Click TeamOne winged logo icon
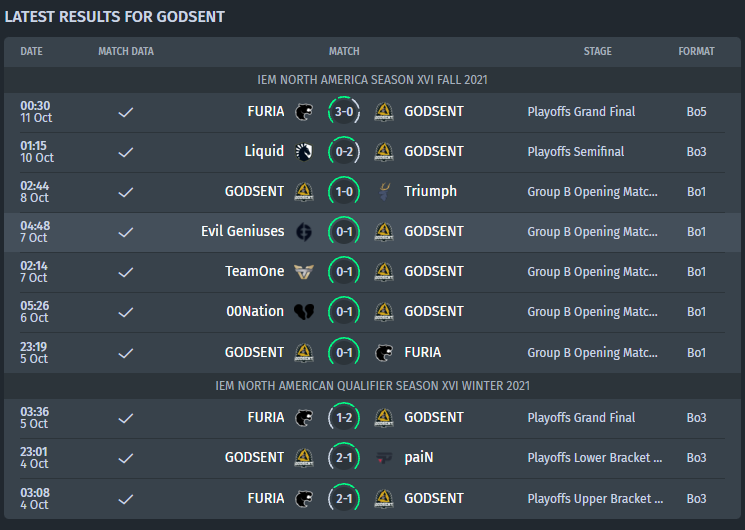Viewport: 745px width, 530px height. pos(304,272)
